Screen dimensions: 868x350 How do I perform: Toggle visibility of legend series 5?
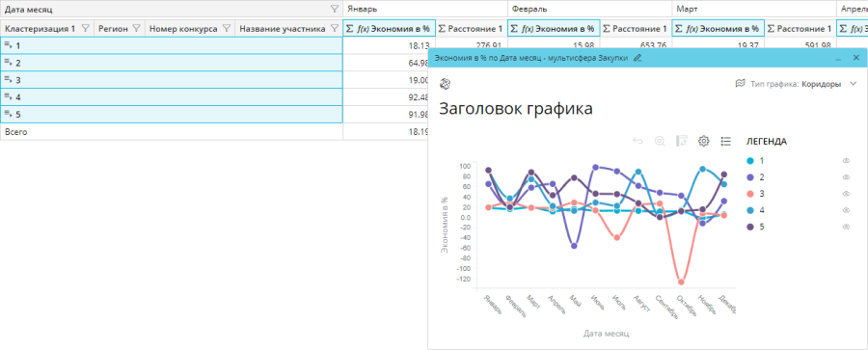[845, 227]
